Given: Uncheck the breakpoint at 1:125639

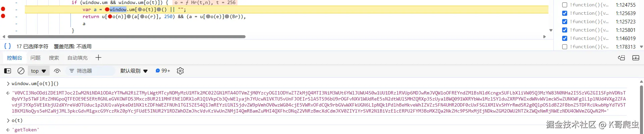Looking at the screenshot, I should 565,13.
